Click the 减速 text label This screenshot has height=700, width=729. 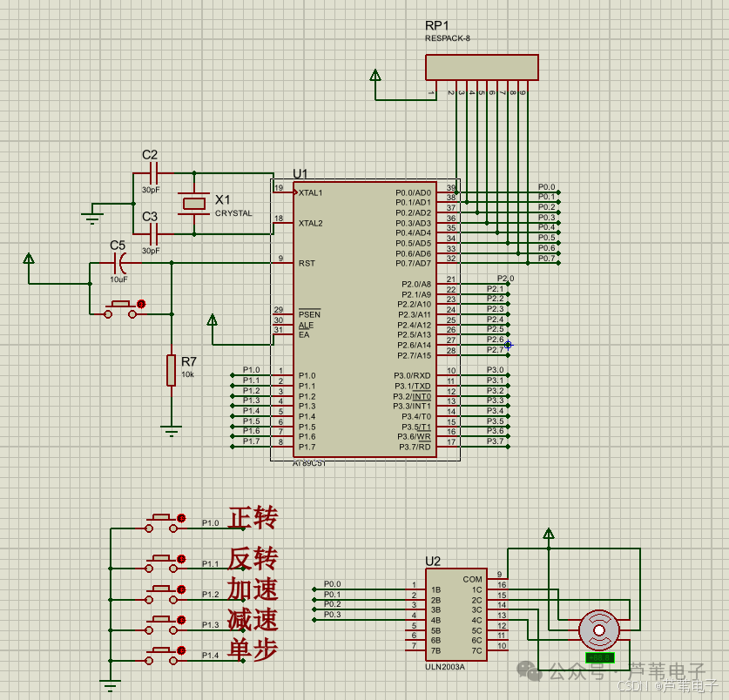(253, 620)
